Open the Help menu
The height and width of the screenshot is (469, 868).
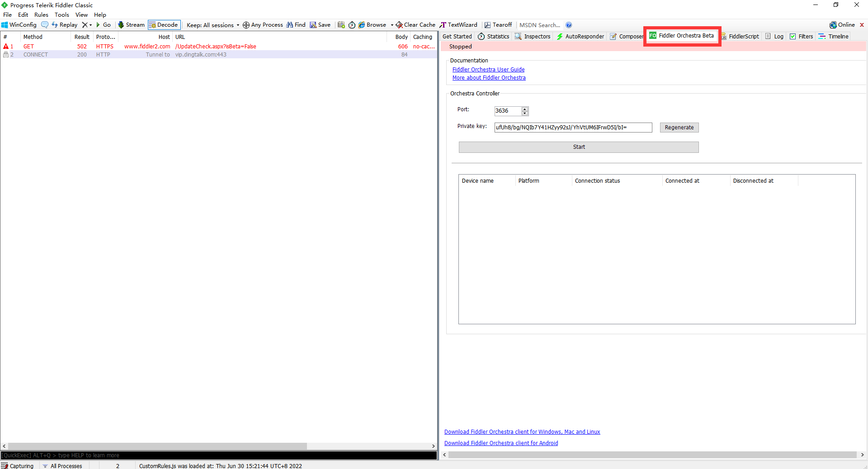tap(100, 14)
